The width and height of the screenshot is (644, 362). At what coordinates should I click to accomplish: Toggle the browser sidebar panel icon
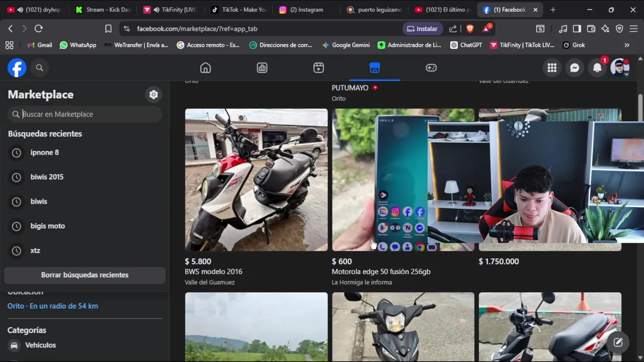(577, 29)
